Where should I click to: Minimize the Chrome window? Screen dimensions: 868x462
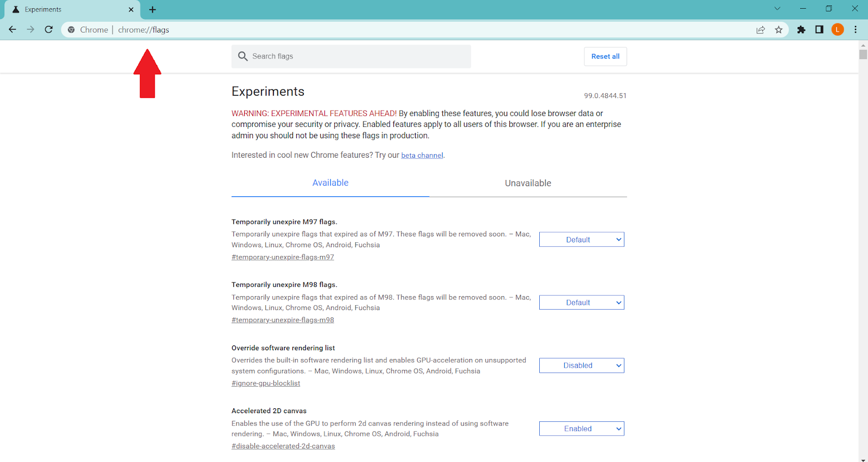[803, 9]
